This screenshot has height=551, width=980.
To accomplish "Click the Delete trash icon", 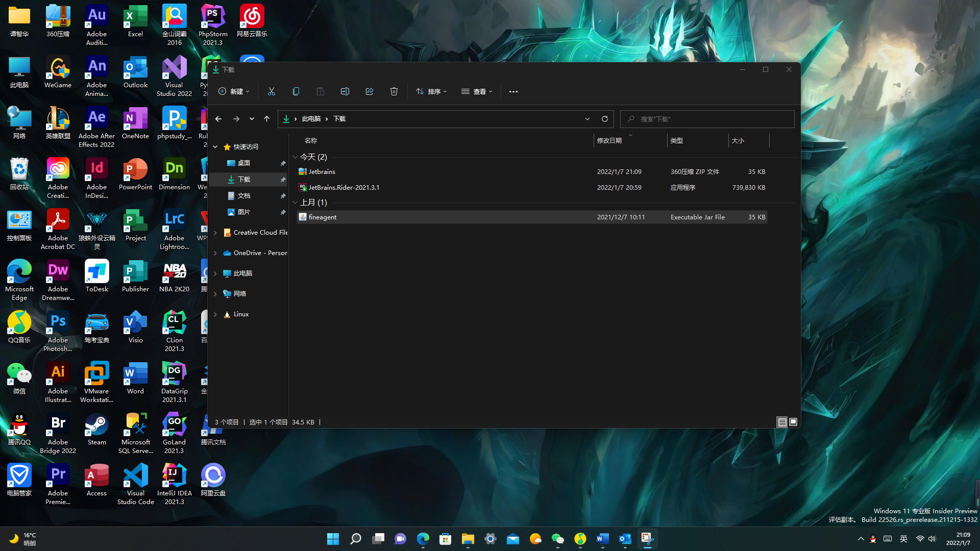I will [x=394, y=91].
